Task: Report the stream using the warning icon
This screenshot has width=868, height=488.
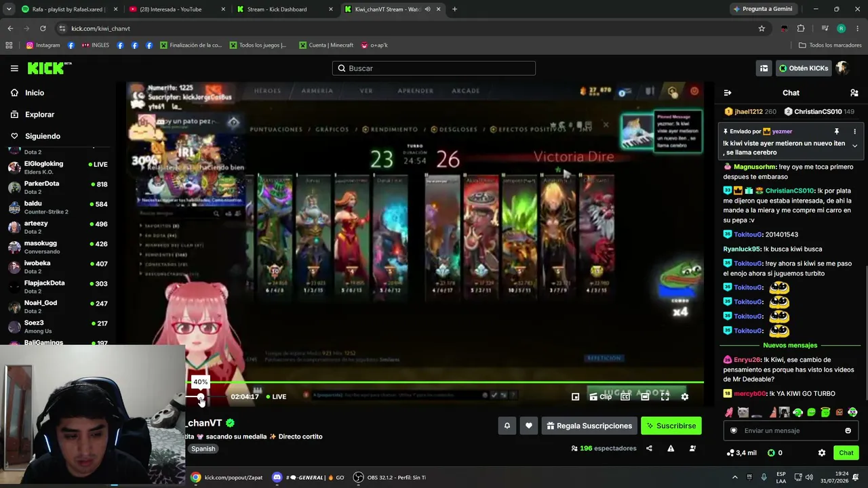Action: tap(671, 448)
